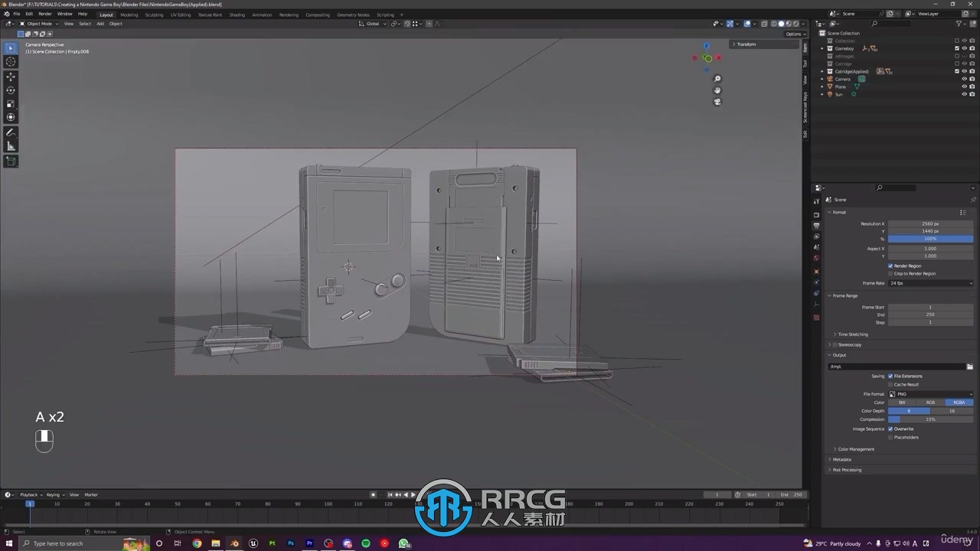The width and height of the screenshot is (980, 551).
Task: Open Photoshop from the taskbar
Action: 291,543
